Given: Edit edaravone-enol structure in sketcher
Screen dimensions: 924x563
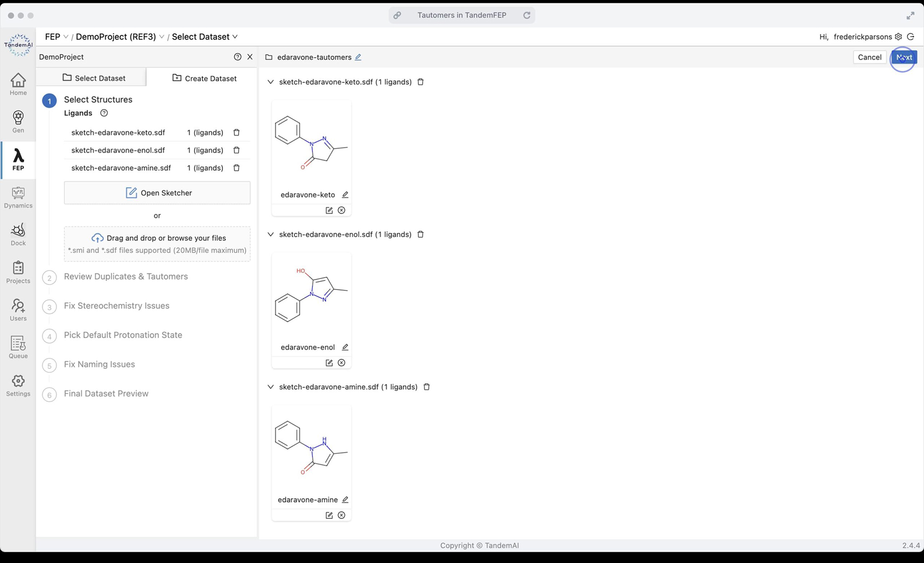Looking at the screenshot, I should (x=329, y=363).
